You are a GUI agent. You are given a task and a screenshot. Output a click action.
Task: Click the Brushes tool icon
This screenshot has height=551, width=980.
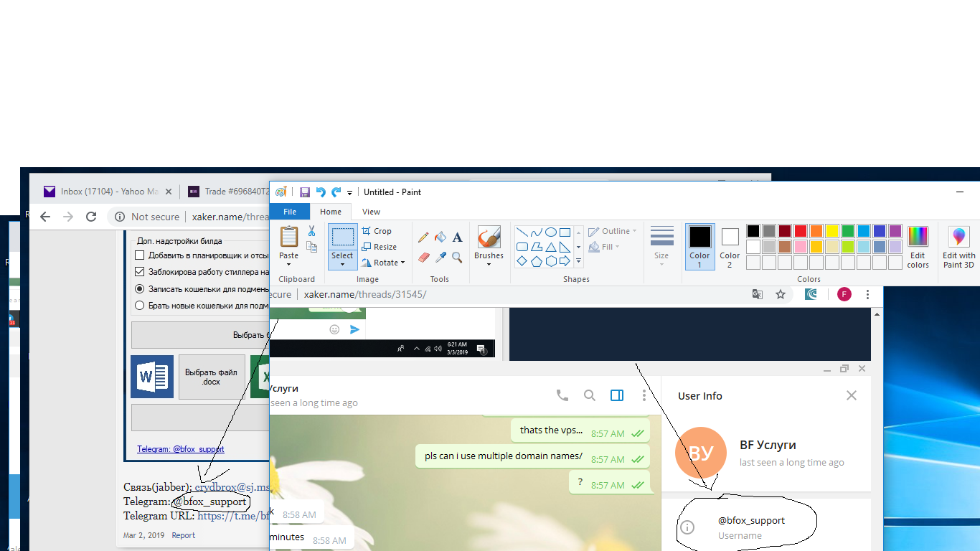click(489, 237)
